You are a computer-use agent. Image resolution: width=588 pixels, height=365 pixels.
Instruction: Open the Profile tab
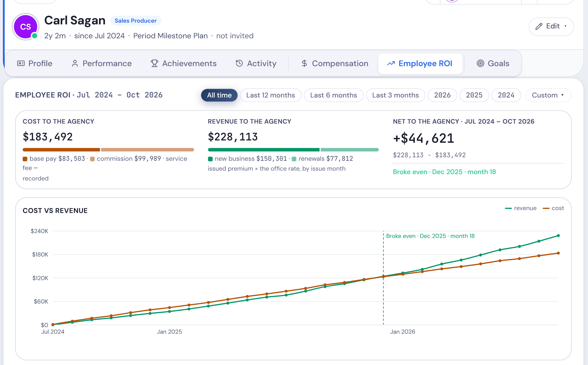(35, 63)
